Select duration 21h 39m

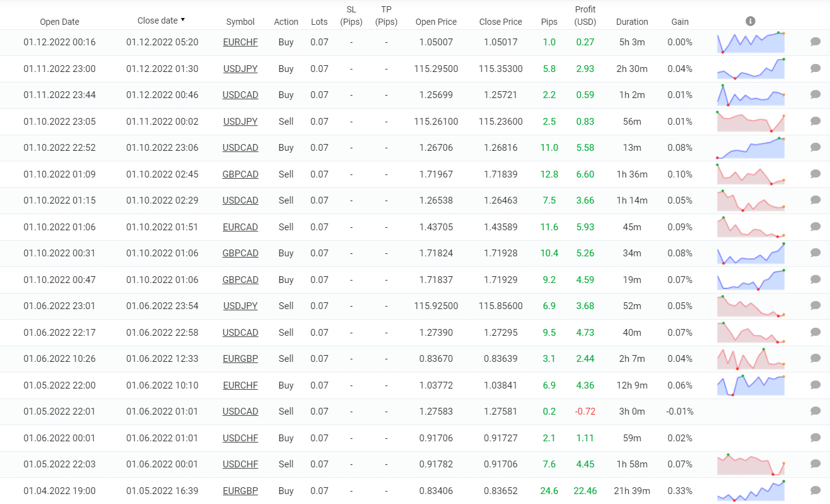[x=632, y=491]
